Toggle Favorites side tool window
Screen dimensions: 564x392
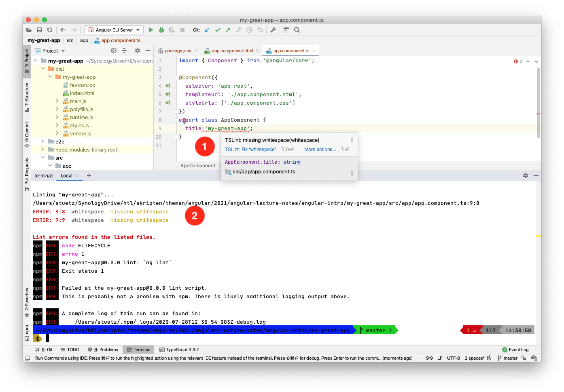pyautogui.click(x=27, y=303)
